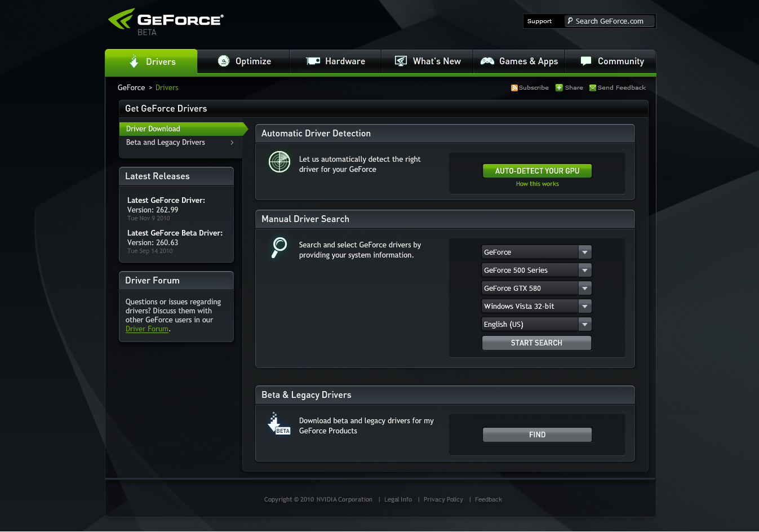Open the Hardware tab
Screen dimensions: 759x532
[x=335, y=61]
